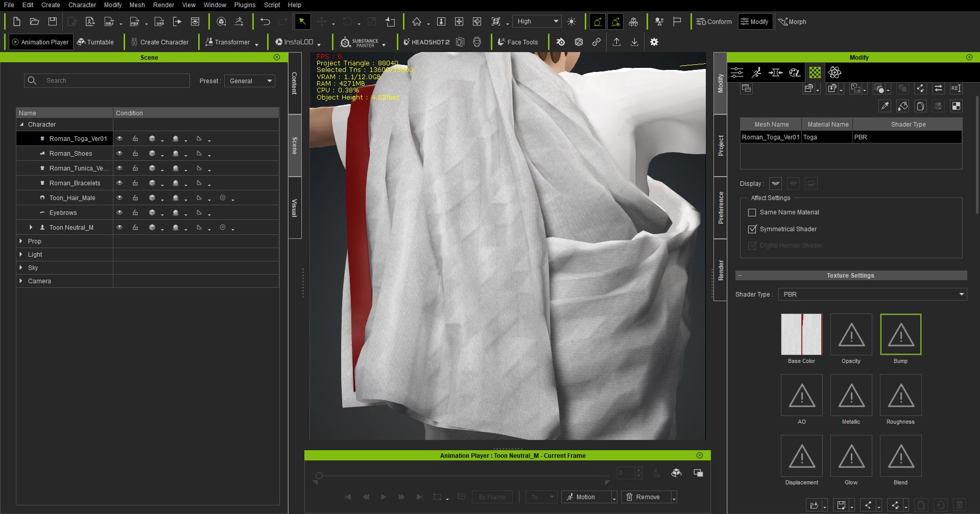Image resolution: width=980 pixels, height=514 pixels.
Task: Toggle lock on Roman_Tunica row
Action: point(135,168)
